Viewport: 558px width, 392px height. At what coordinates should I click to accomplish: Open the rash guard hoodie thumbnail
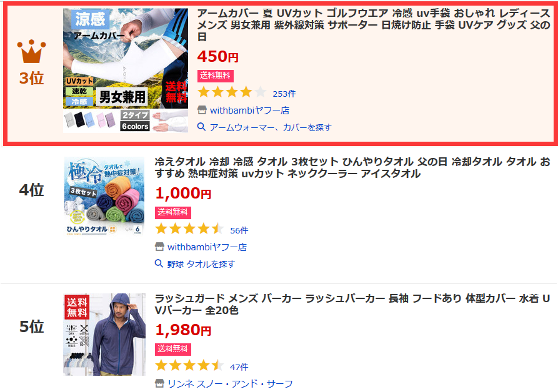point(104,335)
